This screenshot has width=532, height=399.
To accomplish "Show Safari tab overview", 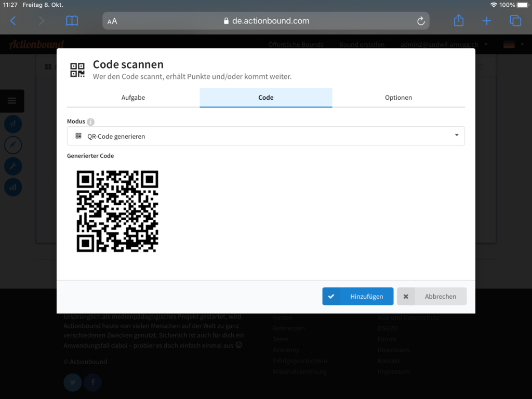I will (515, 21).
